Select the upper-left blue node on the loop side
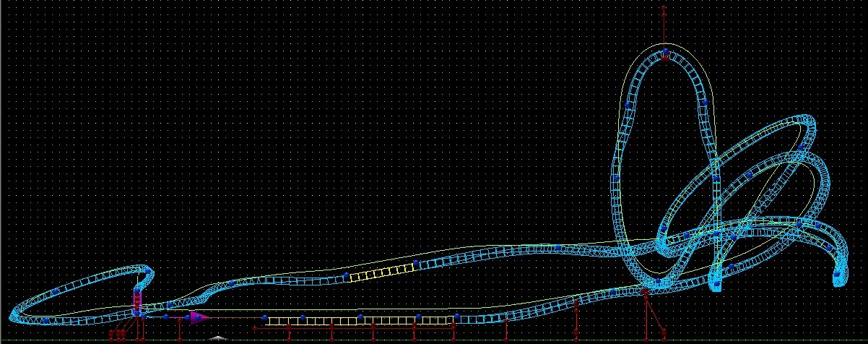 pyautogui.click(x=628, y=106)
